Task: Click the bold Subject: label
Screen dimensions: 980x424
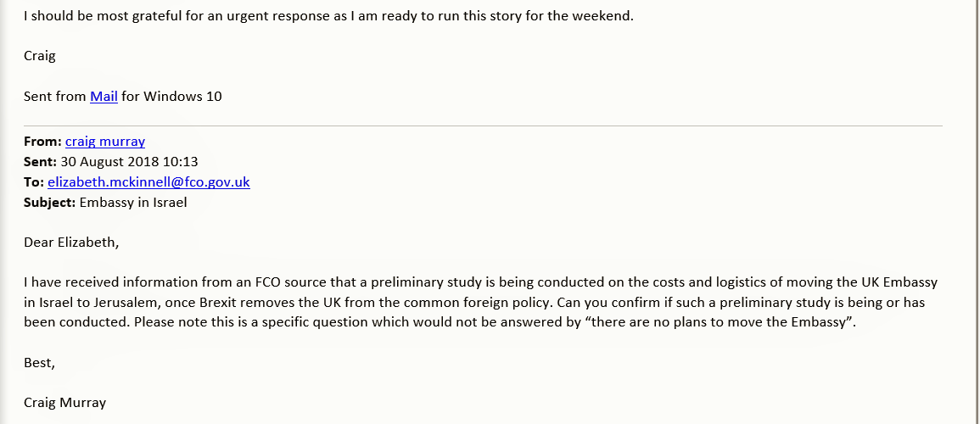Action: tap(49, 203)
